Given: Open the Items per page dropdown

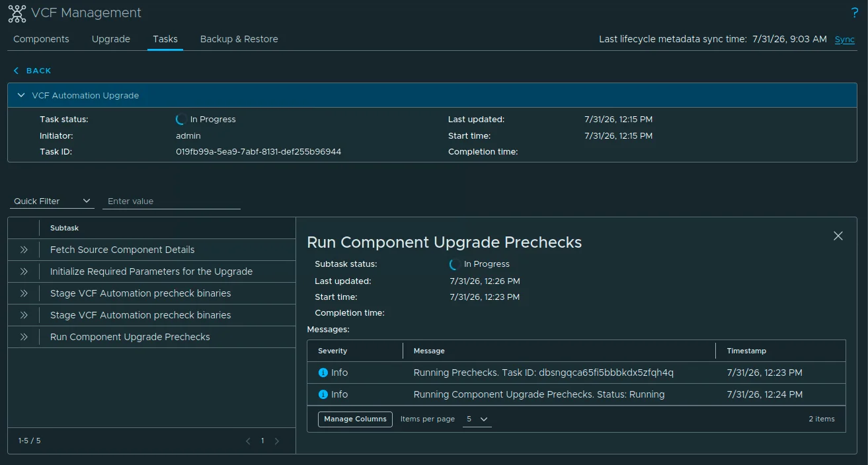Looking at the screenshot, I should tap(477, 419).
